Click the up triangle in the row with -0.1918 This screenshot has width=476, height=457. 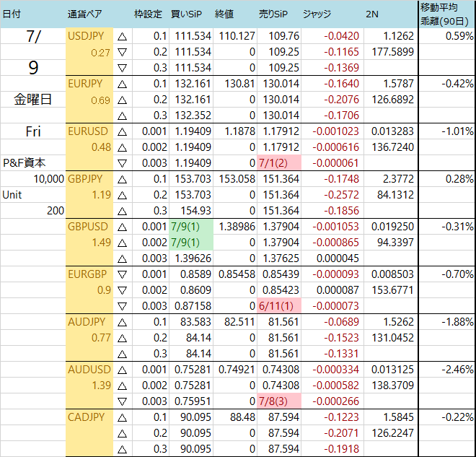click(122, 449)
